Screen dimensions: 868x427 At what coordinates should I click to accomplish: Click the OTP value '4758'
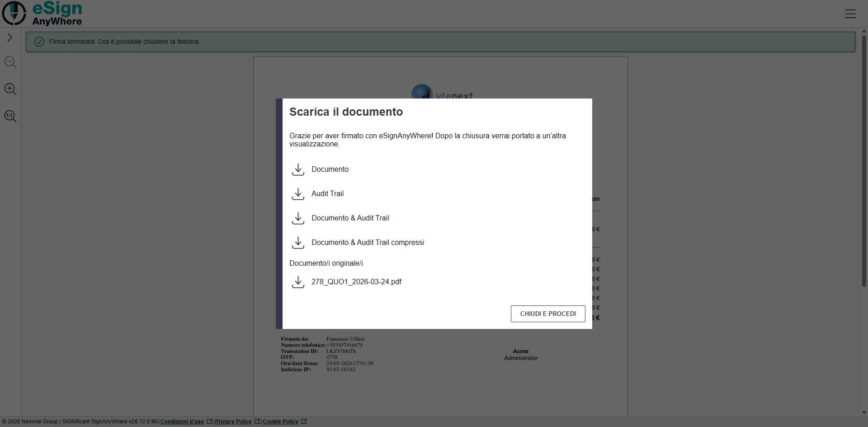332,357
